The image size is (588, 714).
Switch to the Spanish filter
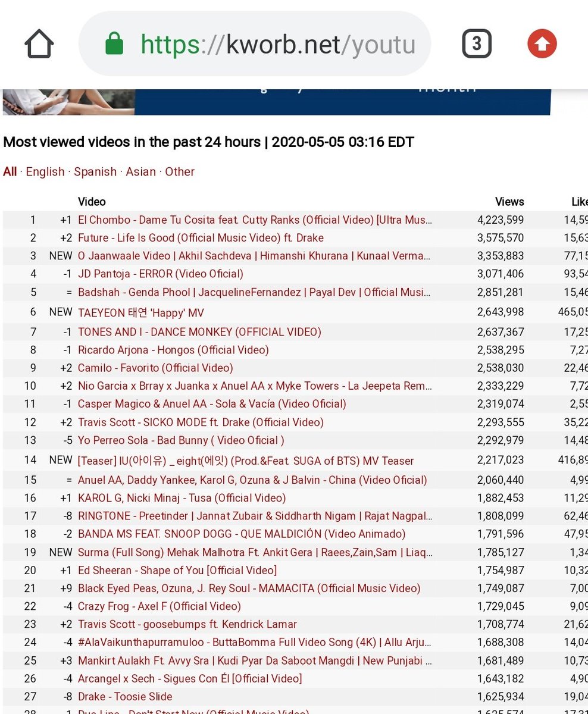95,171
